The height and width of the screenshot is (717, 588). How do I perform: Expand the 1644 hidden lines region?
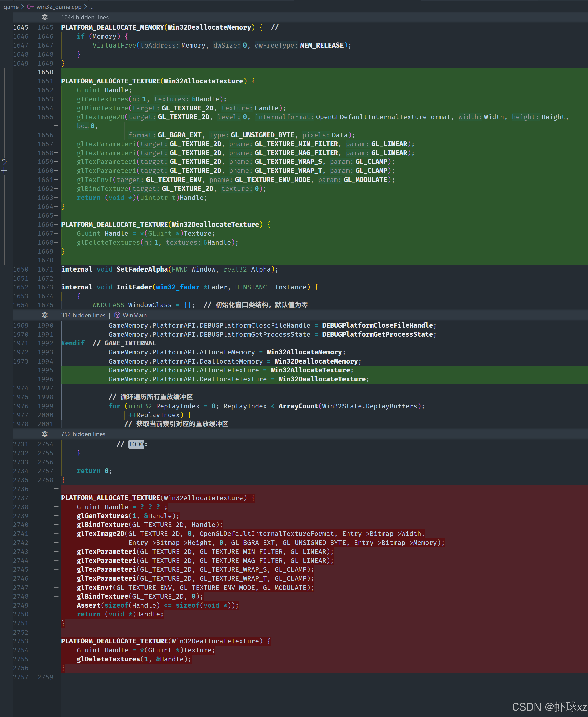click(85, 17)
